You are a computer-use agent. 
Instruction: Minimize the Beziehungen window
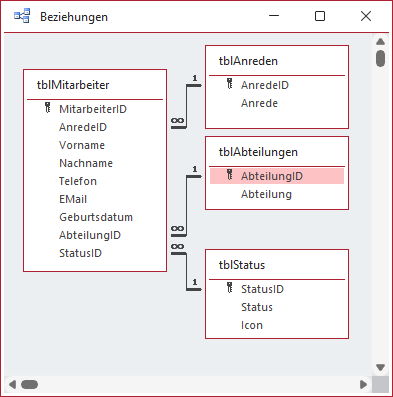(x=274, y=16)
